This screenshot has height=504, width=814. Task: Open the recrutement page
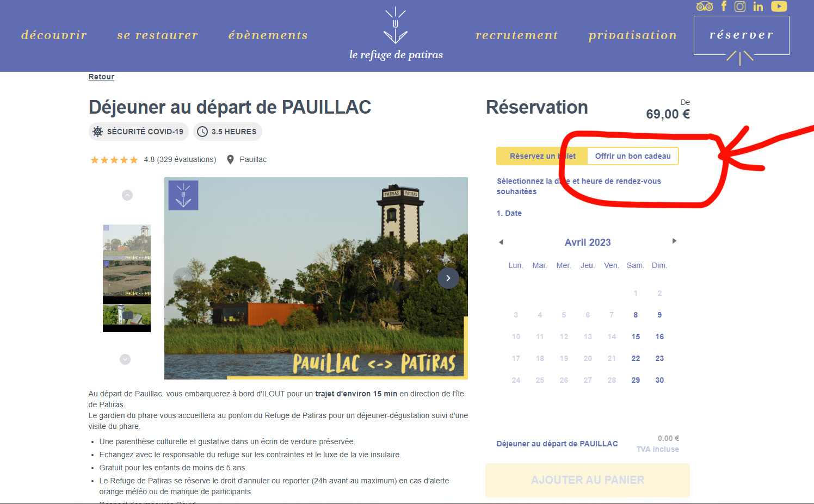click(x=517, y=35)
